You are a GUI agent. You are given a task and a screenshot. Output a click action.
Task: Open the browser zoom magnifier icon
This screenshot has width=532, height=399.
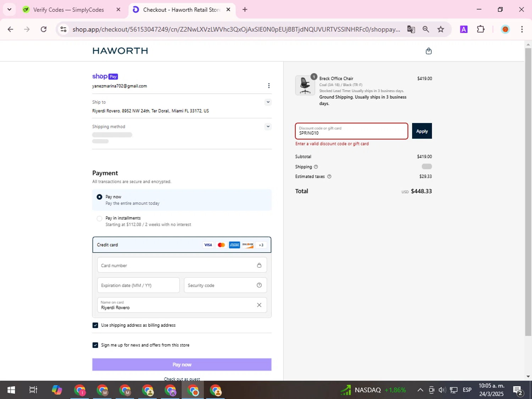click(x=426, y=29)
